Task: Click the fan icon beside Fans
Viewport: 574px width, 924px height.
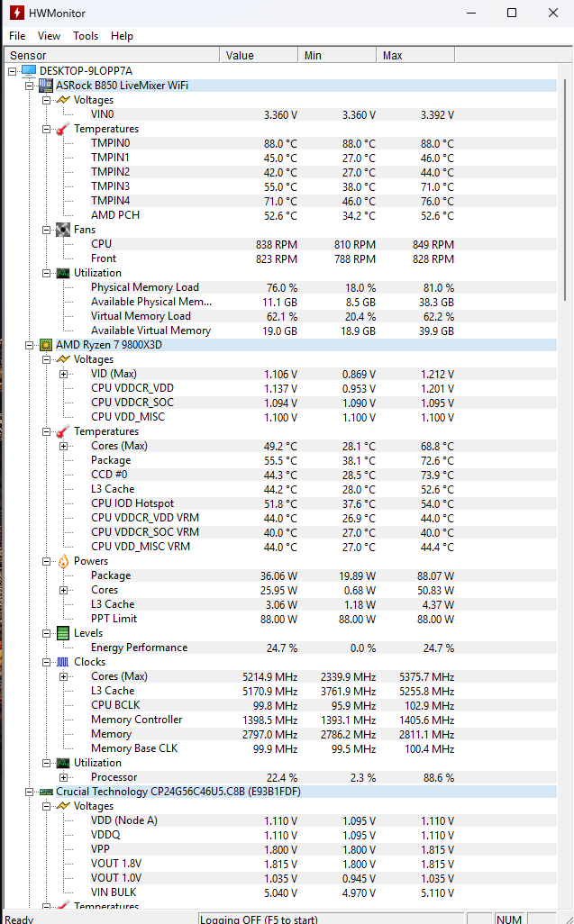Action: click(63, 230)
